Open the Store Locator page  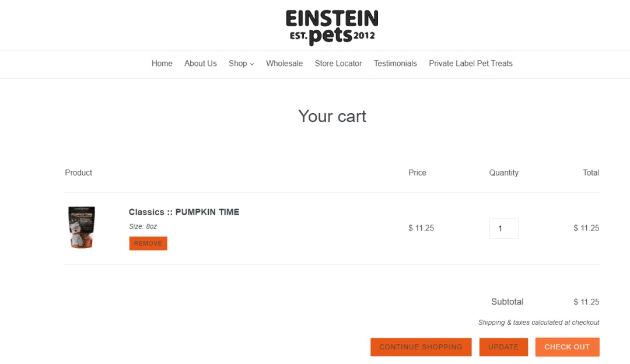pos(338,64)
